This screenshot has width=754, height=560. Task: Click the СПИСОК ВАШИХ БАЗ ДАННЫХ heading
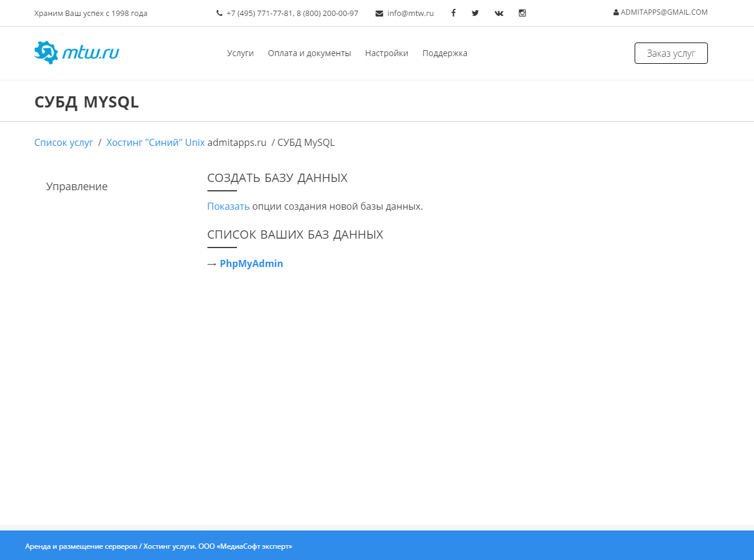click(295, 235)
